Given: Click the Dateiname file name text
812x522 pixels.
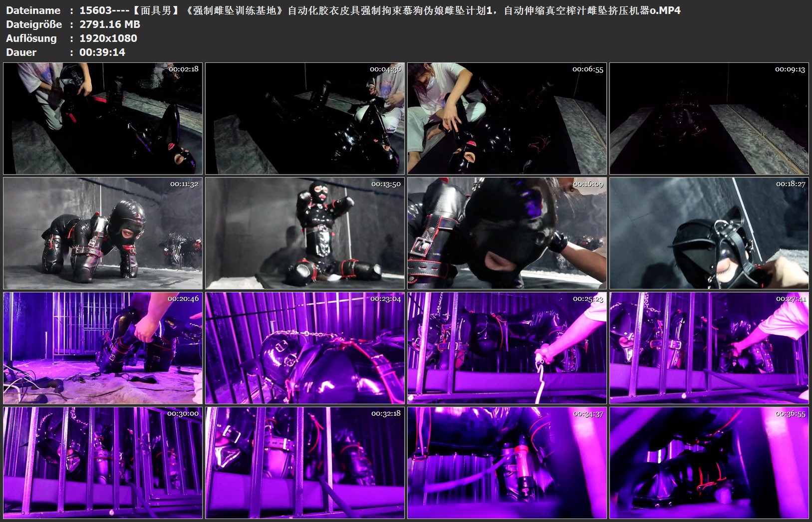Looking at the screenshot, I should point(379,10).
